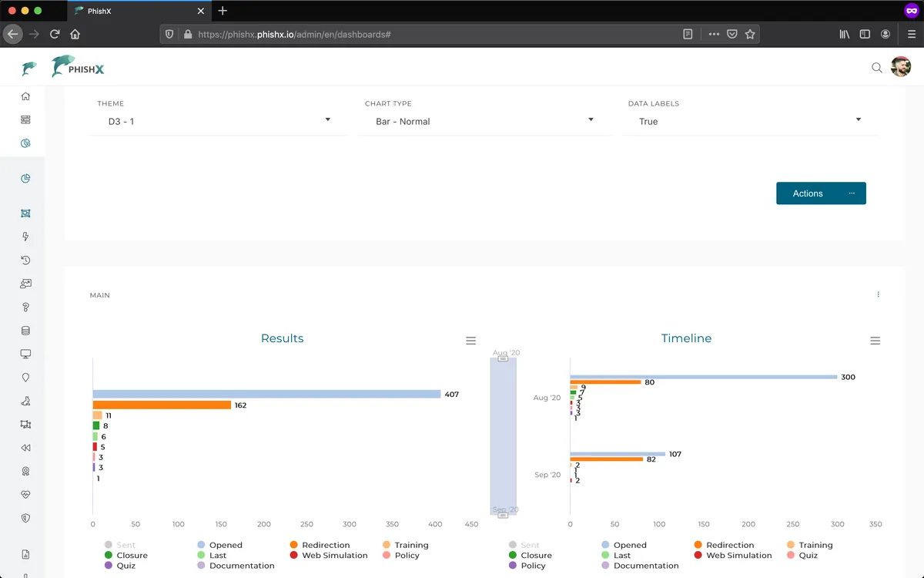Image resolution: width=924 pixels, height=578 pixels.
Task: Click the Results chart title
Action: [283, 338]
